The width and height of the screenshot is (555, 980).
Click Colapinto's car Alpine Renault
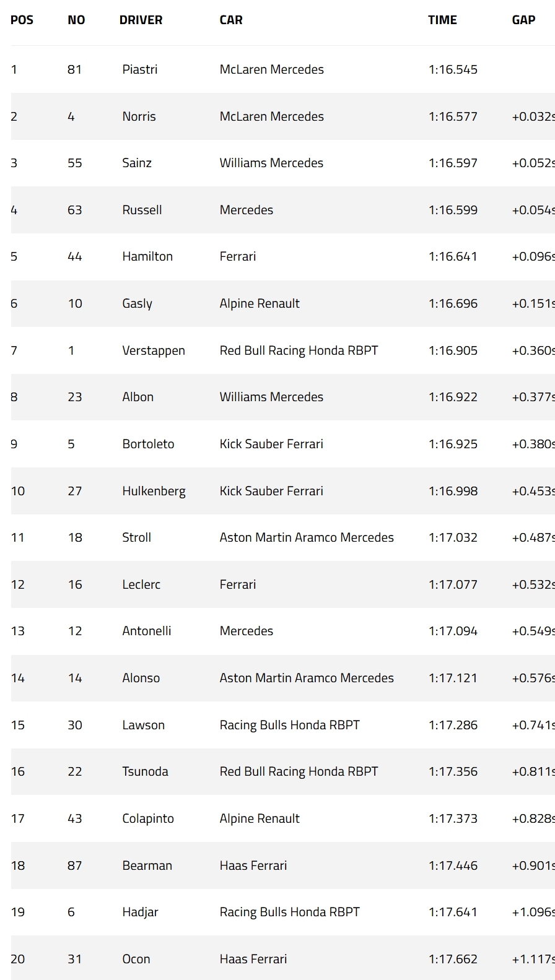point(260,818)
